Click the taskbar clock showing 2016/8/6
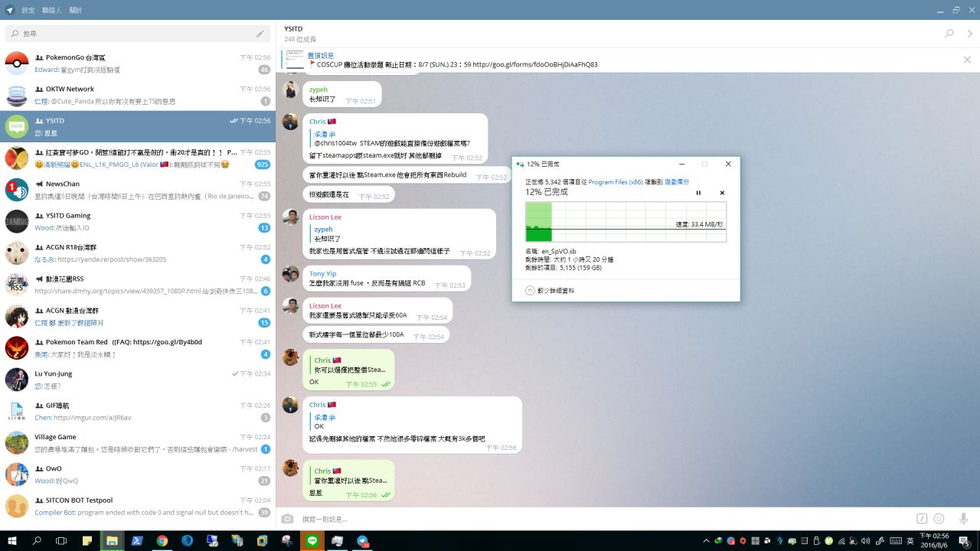Viewport: 980px width, 551px height. pyautogui.click(x=934, y=541)
